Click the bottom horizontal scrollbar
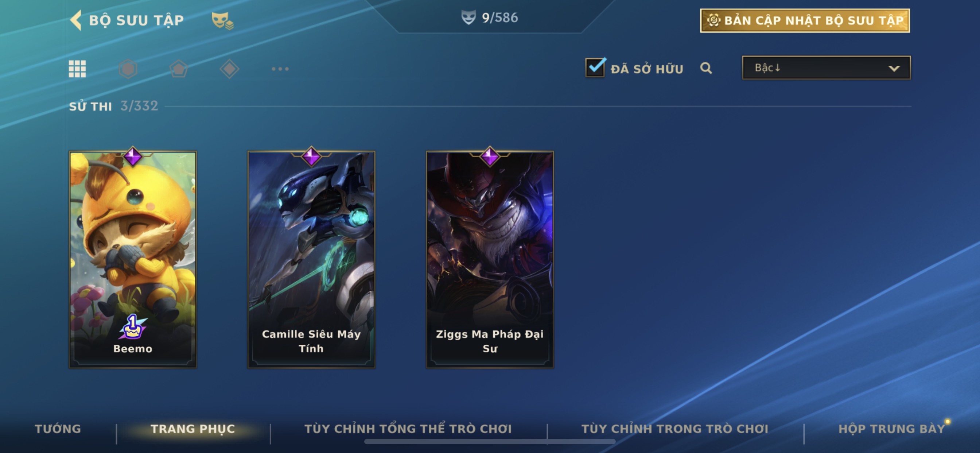 point(490,442)
